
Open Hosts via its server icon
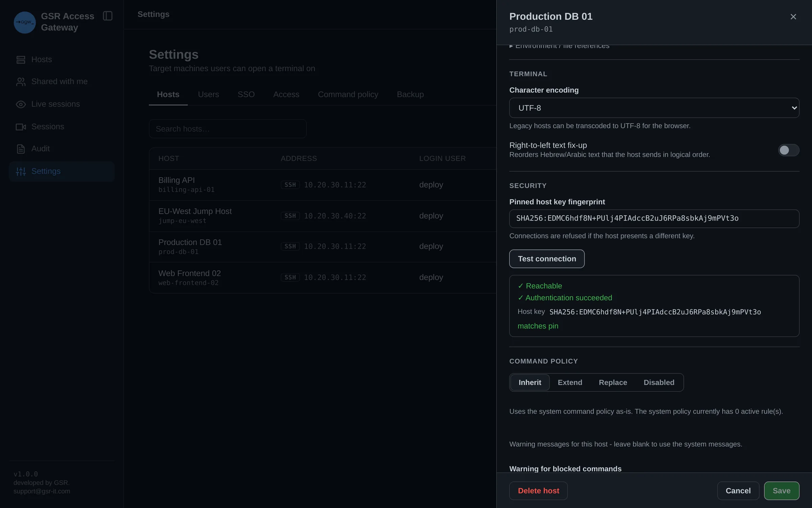coord(21,60)
